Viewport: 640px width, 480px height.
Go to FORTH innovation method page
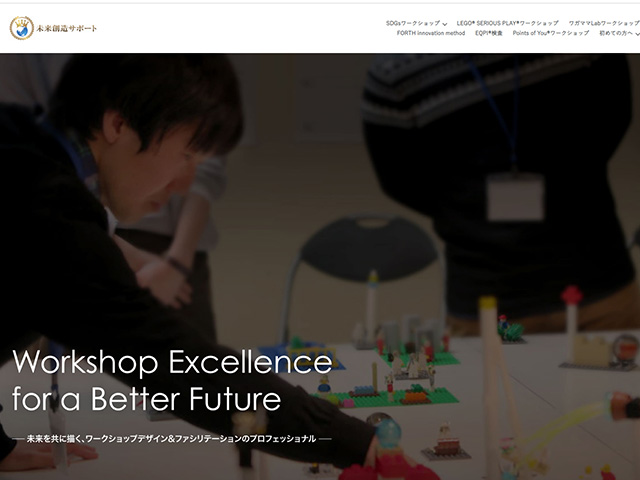[431, 33]
